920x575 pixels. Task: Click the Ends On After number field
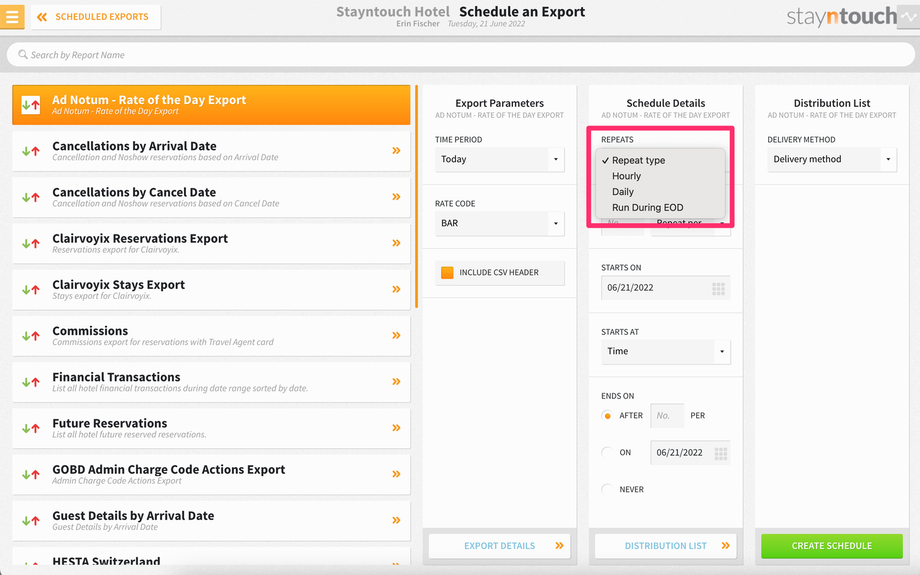coord(667,415)
